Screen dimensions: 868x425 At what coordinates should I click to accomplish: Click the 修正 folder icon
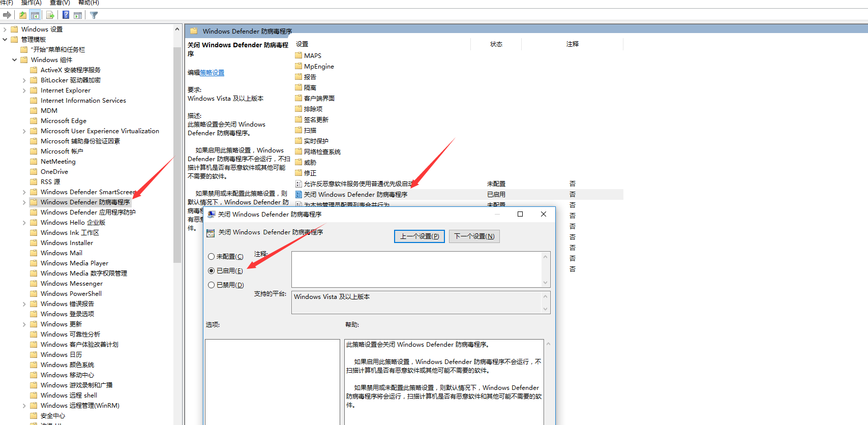[x=299, y=173]
